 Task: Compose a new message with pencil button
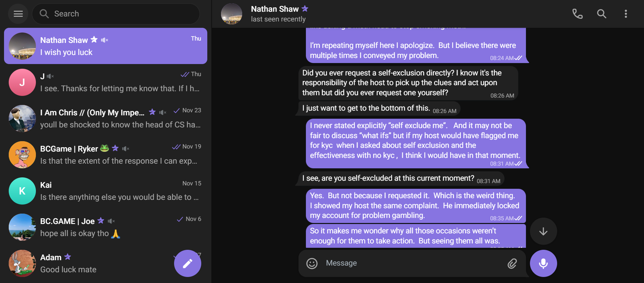coord(187,264)
